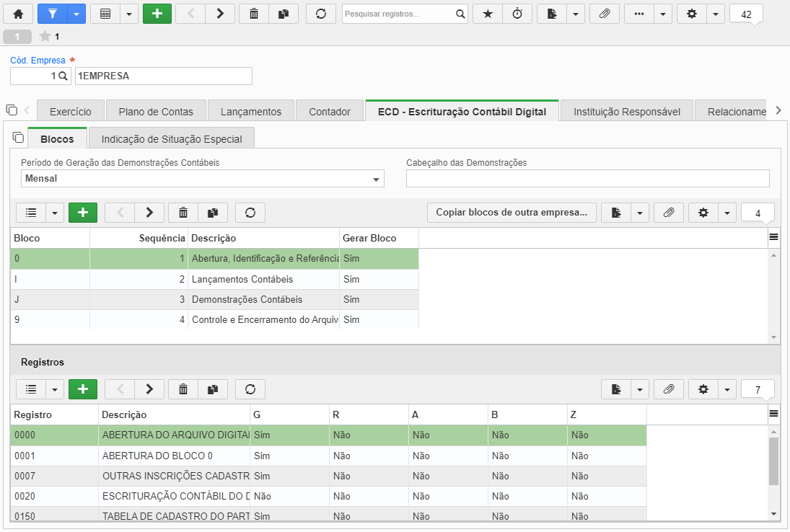
Task: Duplicate selected block with Blocos copy icon
Action: click(x=213, y=213)
